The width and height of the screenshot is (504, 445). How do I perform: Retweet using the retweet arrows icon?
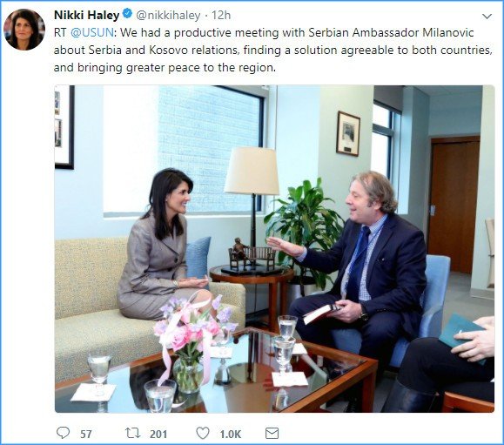132,433
